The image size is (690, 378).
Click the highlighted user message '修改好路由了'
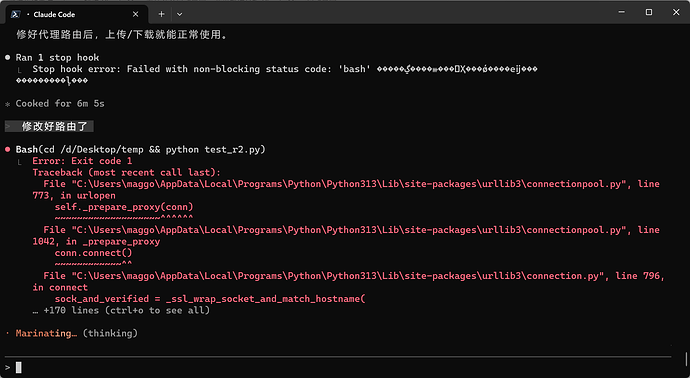pos(55,127)
